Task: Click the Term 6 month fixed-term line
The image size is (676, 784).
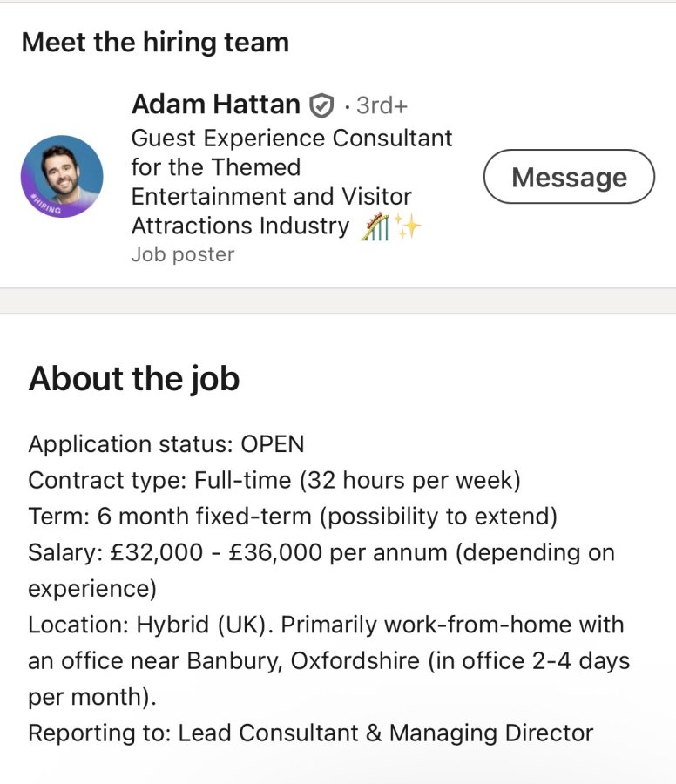Action: coord(293,516)
